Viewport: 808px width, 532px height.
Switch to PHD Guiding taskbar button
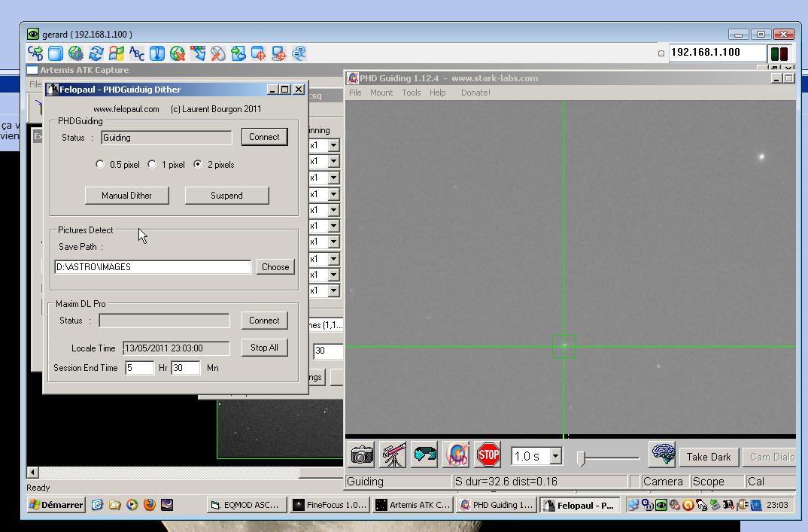tap(497, 505)
